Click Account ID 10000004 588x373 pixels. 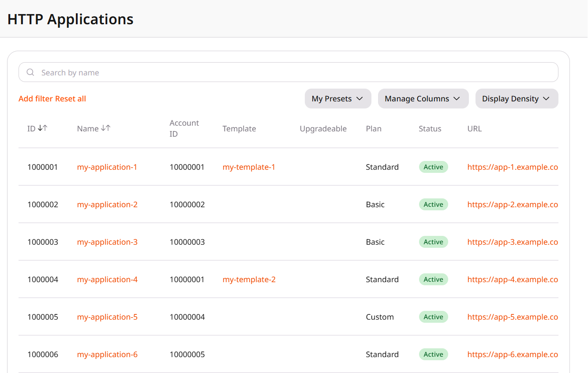(x=187, y=317)
